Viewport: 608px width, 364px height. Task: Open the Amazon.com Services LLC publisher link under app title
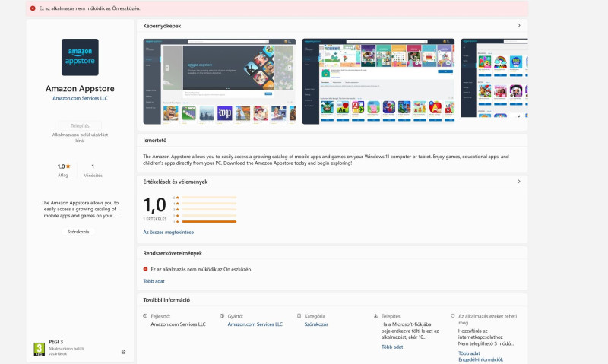(80, 99)
